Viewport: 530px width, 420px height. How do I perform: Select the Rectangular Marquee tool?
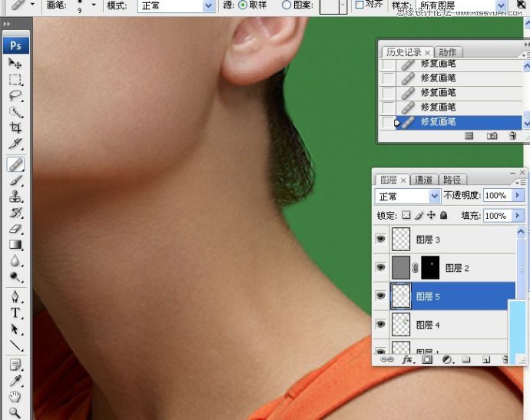click(15, 79)
